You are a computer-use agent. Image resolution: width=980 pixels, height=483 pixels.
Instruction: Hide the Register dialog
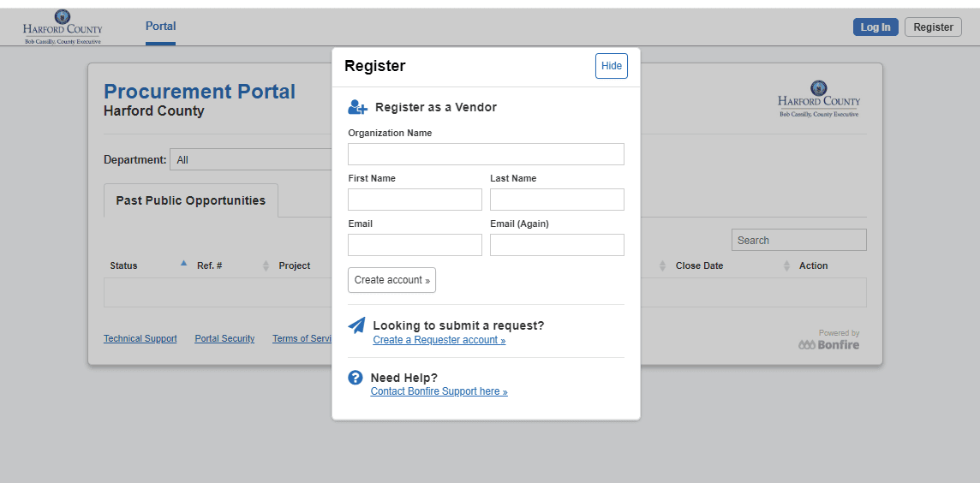tap(612, 66)
